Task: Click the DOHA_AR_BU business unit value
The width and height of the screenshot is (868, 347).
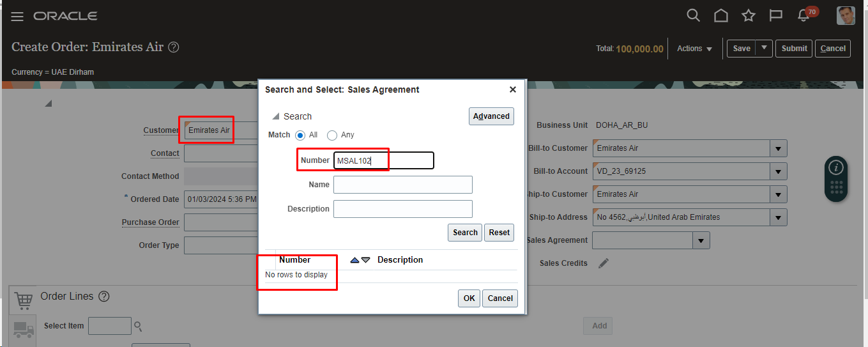Action: tap(621, 125)
